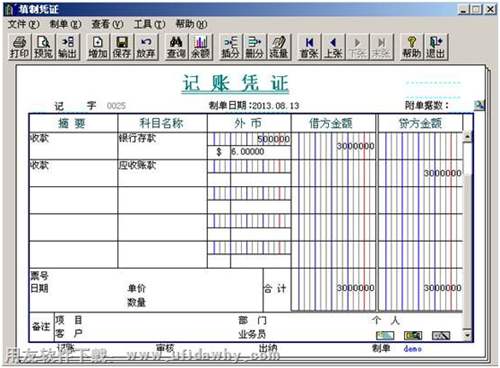Select the 银行存款 account cell
This screenshot has height=368, width=500.
pos(162,146)
